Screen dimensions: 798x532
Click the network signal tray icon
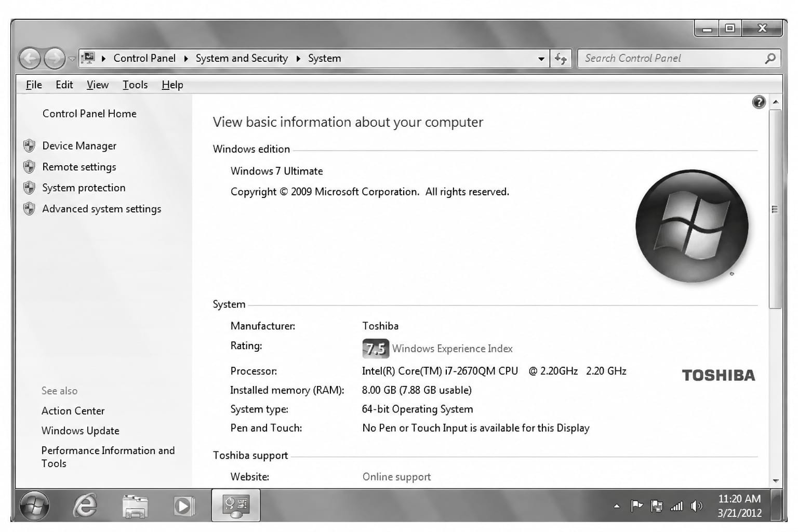(x=676, y=506)
